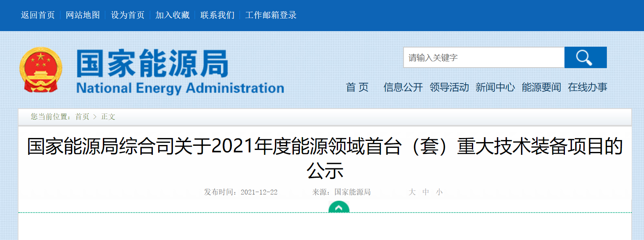The height and width of the screenshot is (240, 644).
Task: Open the 领导活动 navigation menu
Action: point(449,87)
